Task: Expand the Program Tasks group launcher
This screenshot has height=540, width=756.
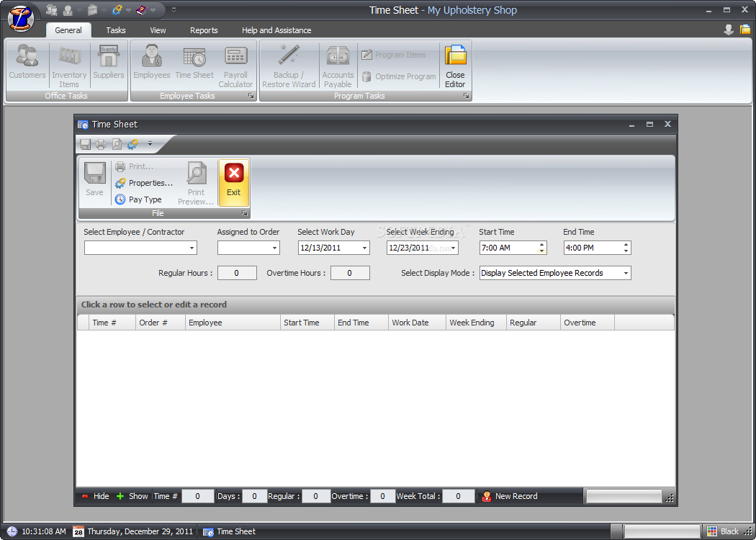Action: [467, 96]
